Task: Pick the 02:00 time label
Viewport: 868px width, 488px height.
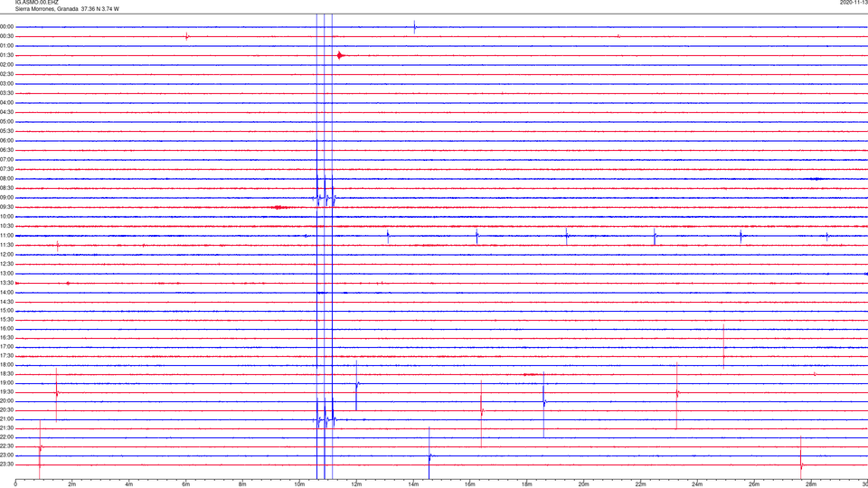Action: click(x=7, y=65)
